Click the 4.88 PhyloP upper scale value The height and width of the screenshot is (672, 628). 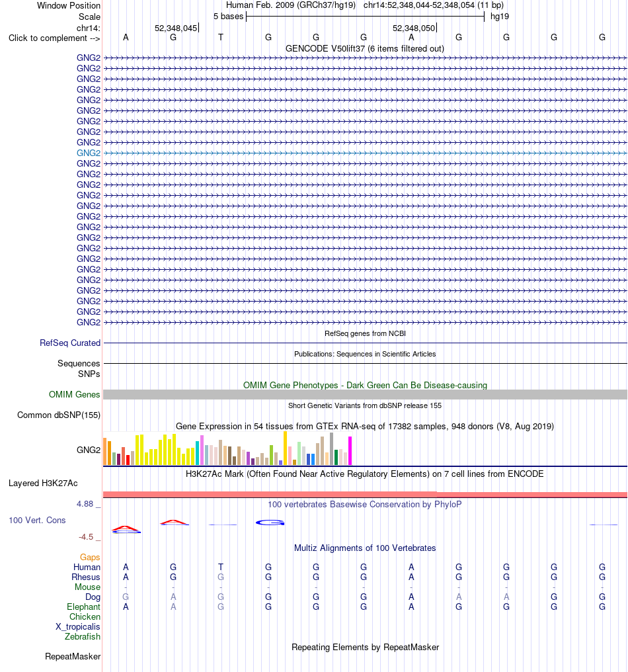pyautogui.click(x=85, y=504)
